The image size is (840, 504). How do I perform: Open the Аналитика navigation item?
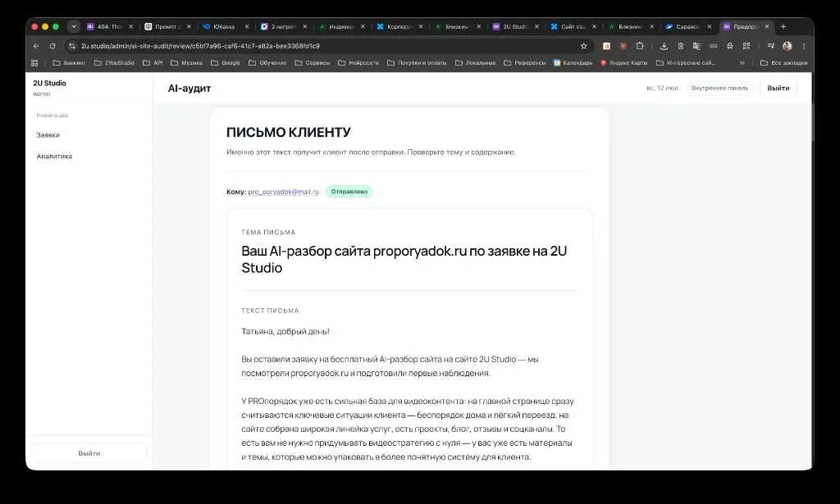click(x=54, y=157)
